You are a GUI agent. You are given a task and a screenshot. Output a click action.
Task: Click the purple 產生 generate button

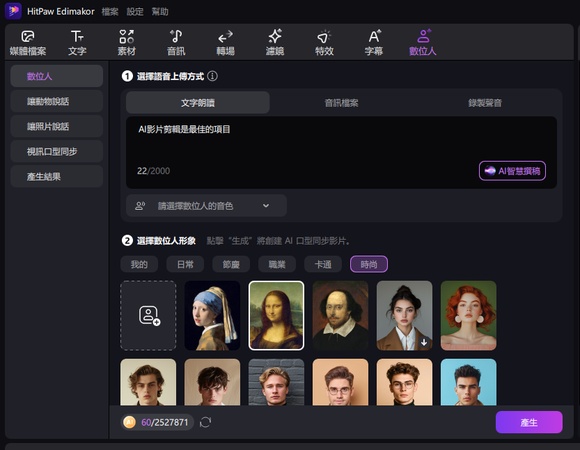529,422
